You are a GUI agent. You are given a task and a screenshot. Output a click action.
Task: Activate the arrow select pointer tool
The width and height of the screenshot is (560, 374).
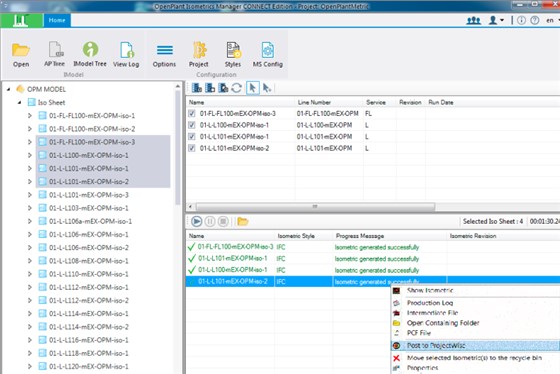pyautogui.click(x=252, y=88)
